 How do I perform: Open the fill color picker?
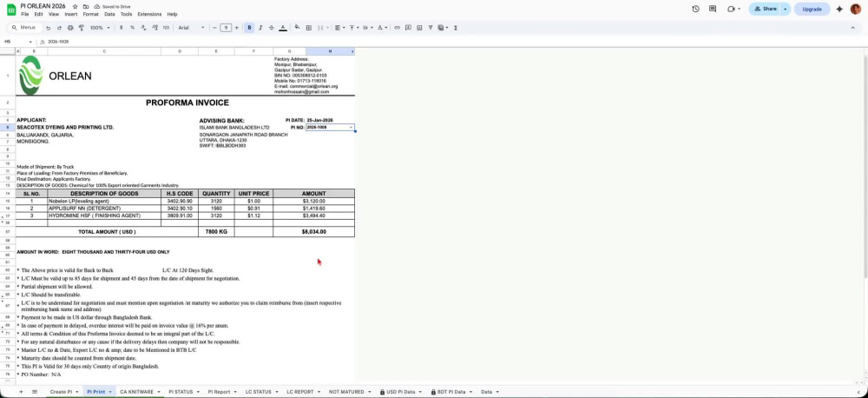(x=297, y=28)
